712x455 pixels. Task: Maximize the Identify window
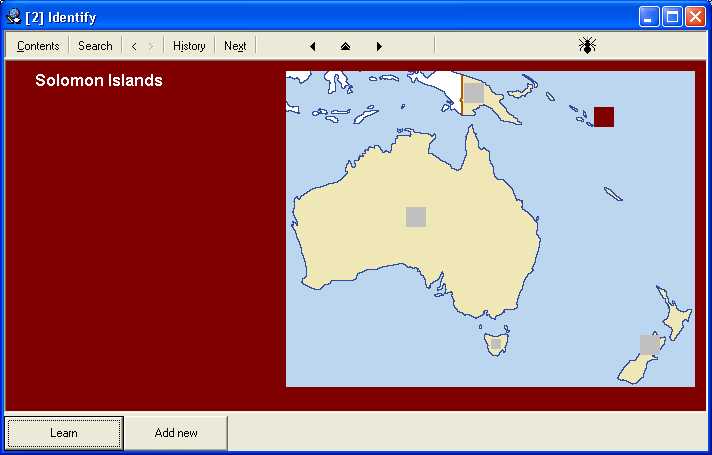pos(672,16)
